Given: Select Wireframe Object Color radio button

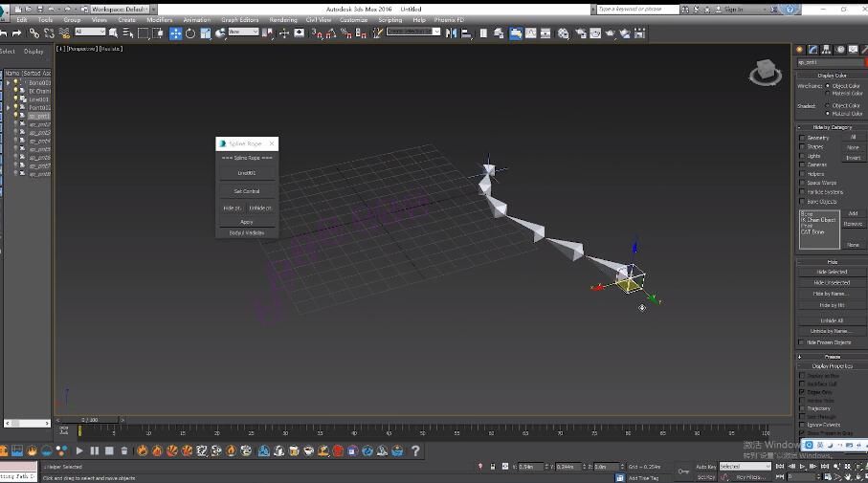Looking at the screenshot, I should tap(828, 86).
